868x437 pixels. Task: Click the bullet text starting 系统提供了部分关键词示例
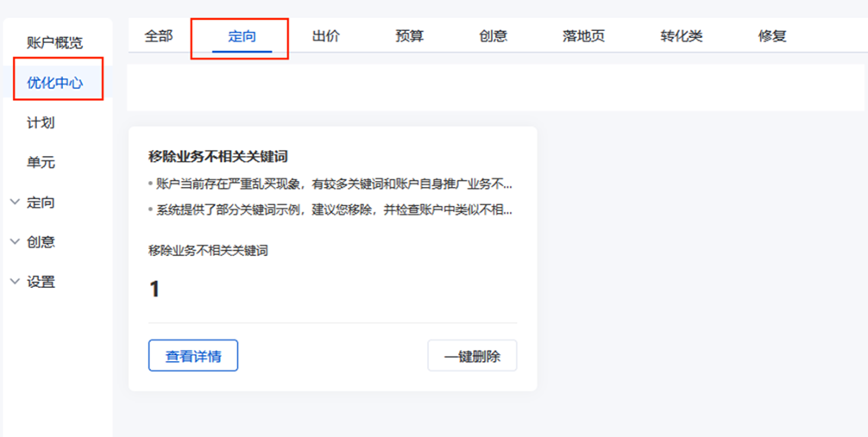[334, 211]
